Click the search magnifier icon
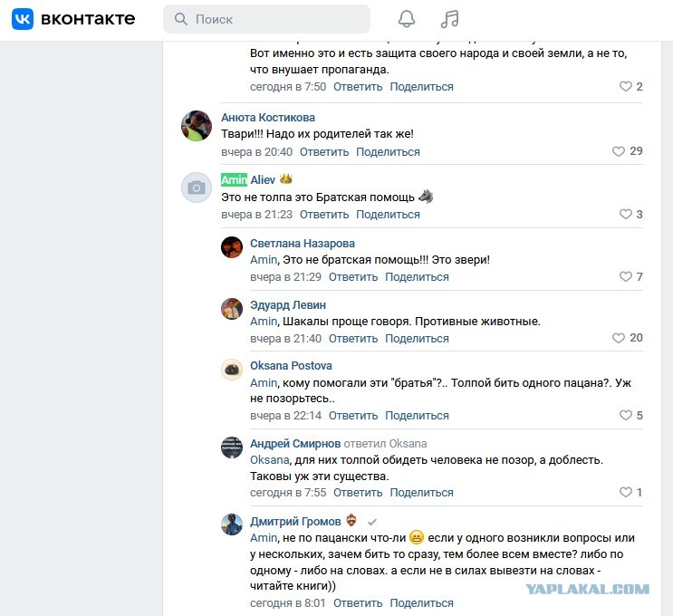The image size is (673, 616). [180, 19]
